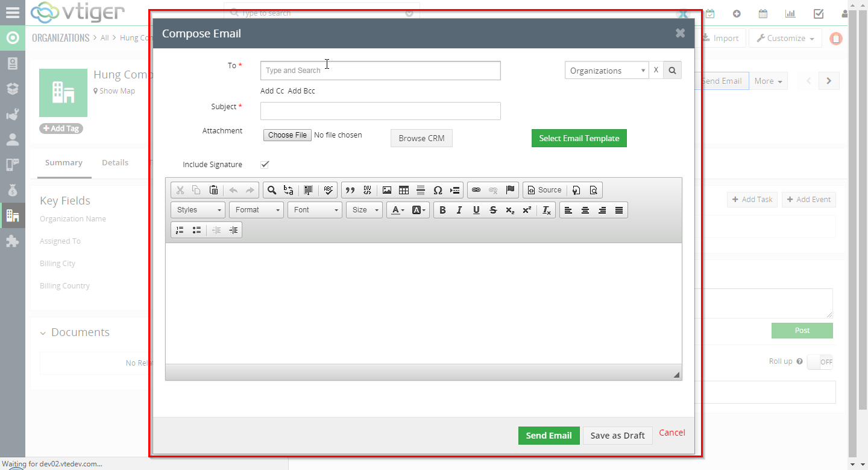Open the Styles dropdown
Screen dimensions: 868x470
click(x=198, y=210)
